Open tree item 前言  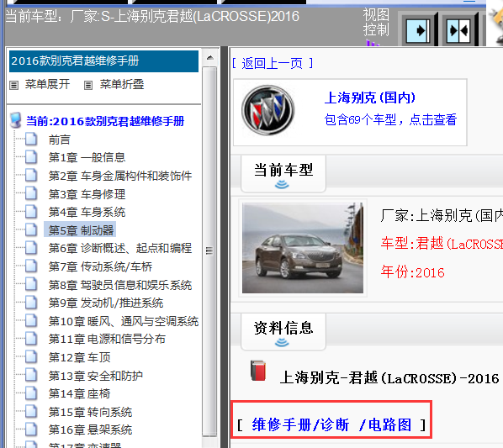60,140
